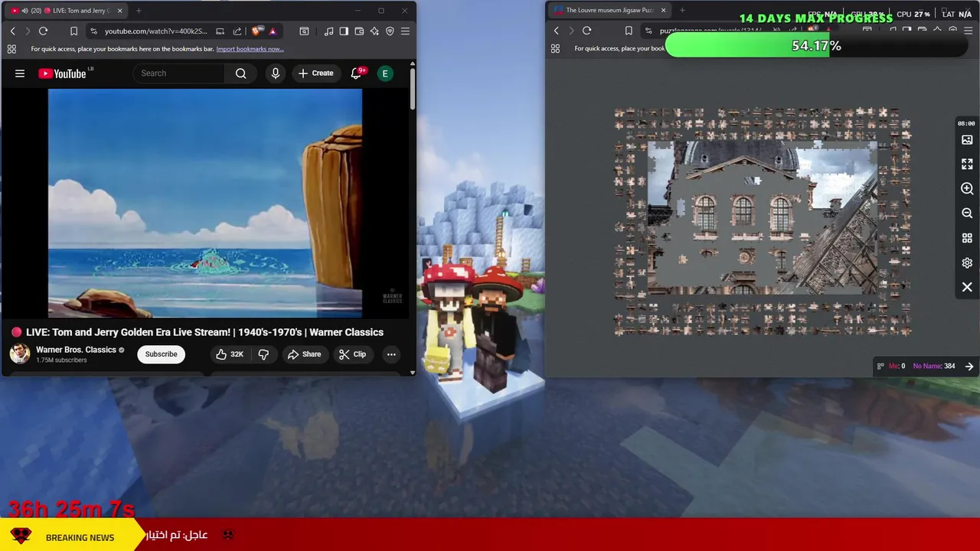Zoom out on the jigsaw puzzle
Screen dimensions: 980x551
967,214
